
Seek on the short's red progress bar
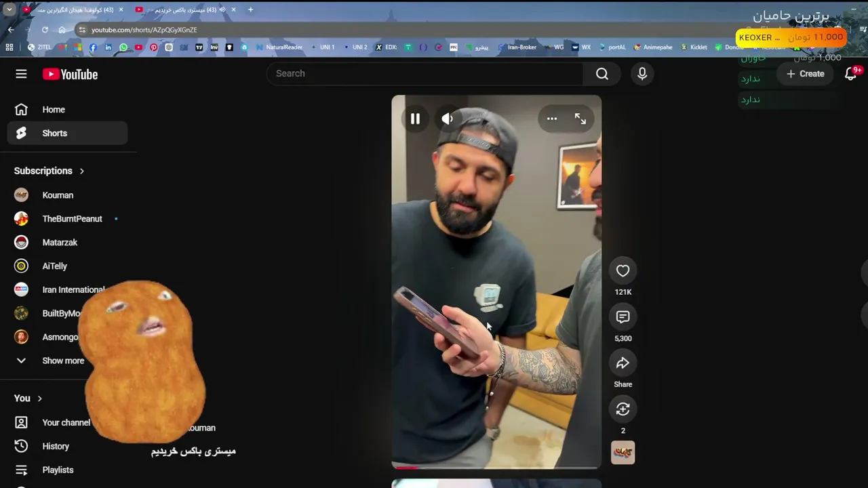(496, 467)
